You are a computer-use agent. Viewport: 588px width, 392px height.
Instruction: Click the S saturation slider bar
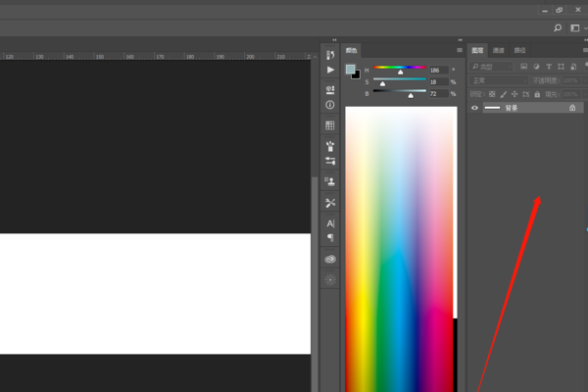pos(400,79)
